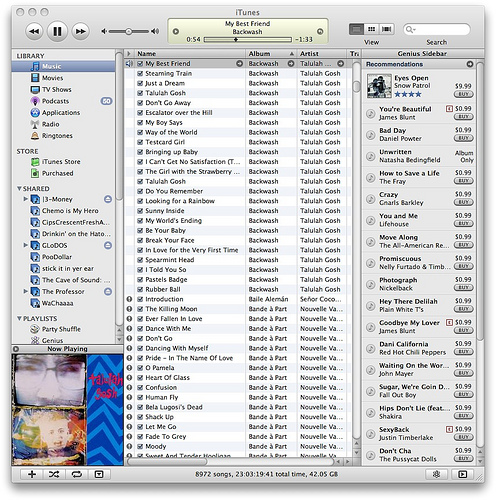Image resolution: width=496 pixels, height=500 pixels.
Task: Switch to list view icon
Action: click(356, 29)
